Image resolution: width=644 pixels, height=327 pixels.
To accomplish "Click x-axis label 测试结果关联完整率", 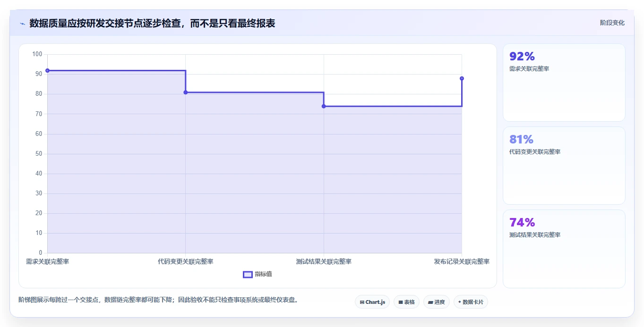I will point(324,261).
